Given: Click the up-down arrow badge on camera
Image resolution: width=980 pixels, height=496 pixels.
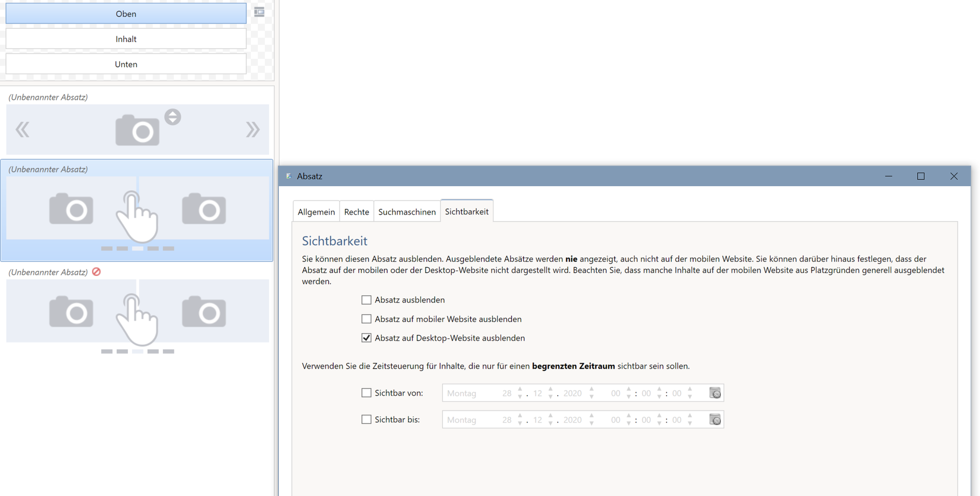Looking at the screenshot, I should point(172,117).
